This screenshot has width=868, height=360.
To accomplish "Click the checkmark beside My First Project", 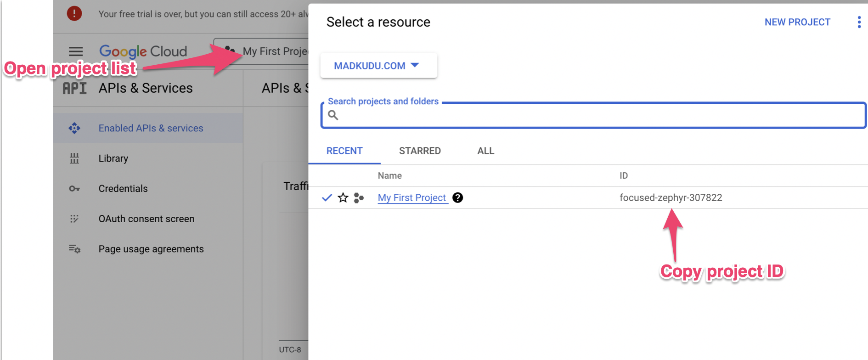I will coord(327,198).
